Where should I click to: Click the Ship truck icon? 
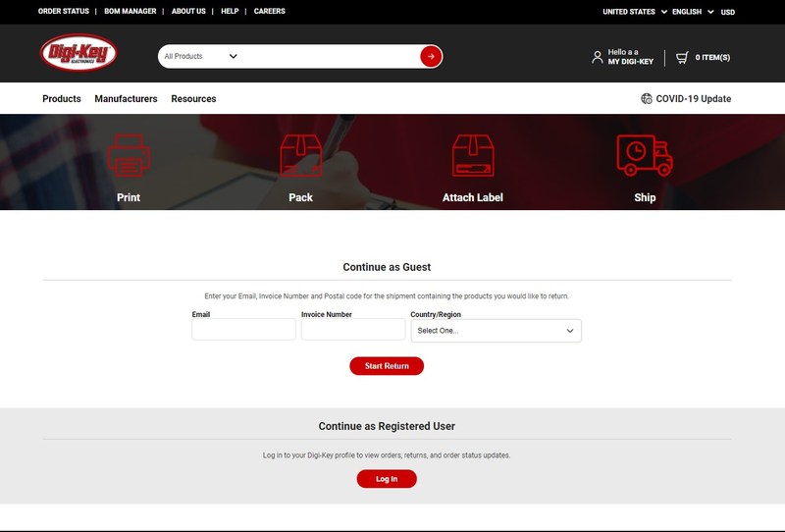coord(645,155)
